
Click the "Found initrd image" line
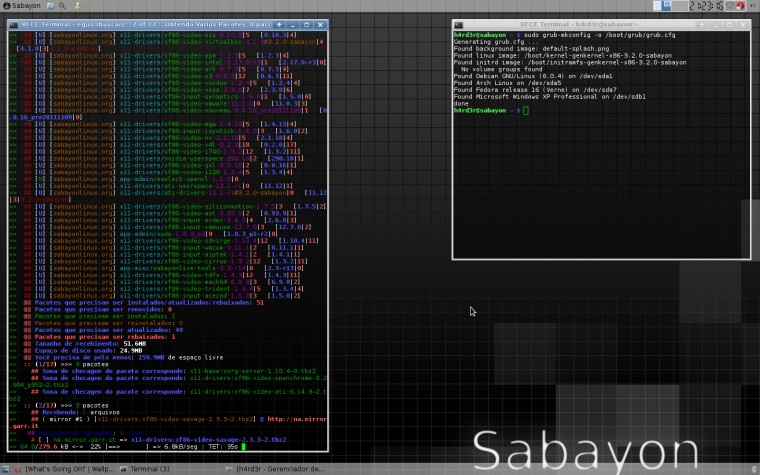(x=570, y=63)
